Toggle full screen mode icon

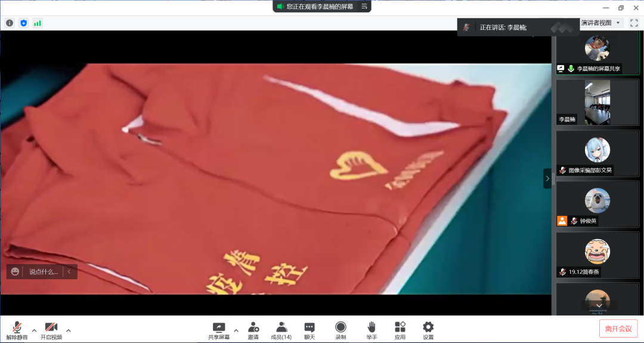[634, 23]
